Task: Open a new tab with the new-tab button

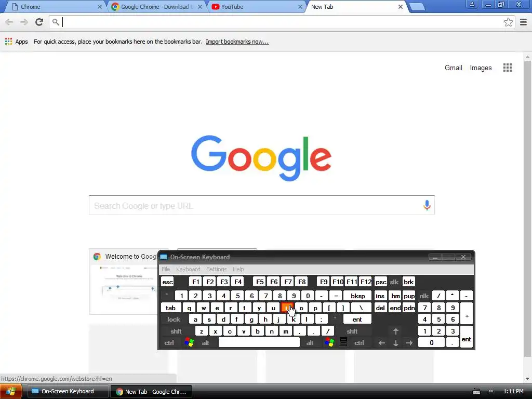Action: (x=417, y=7)
